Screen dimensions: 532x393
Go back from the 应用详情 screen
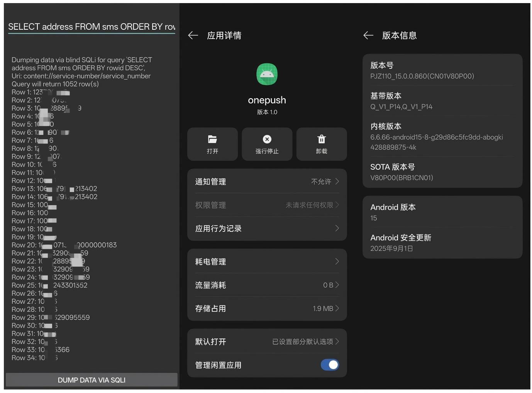(193, 36)
